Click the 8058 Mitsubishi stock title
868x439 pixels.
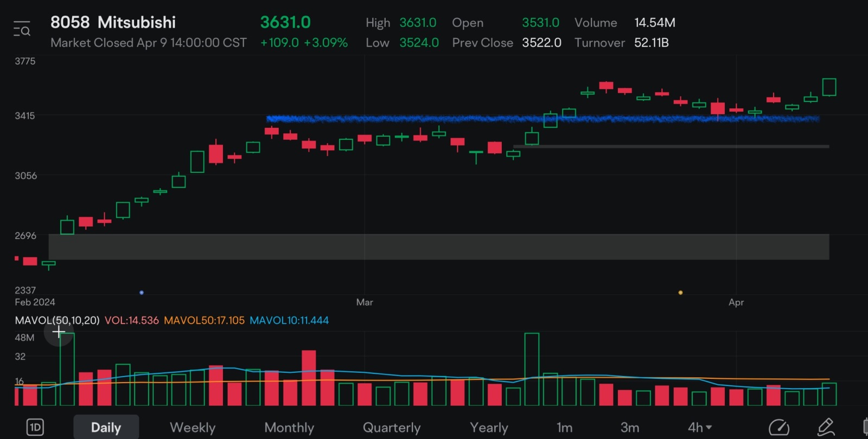[113, 22]
